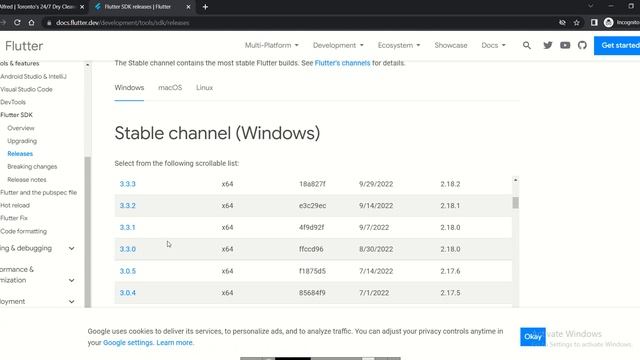Click the release list scroll-up arrow
The height and width of the screenshot is (360, 640).
click(516, 180)
